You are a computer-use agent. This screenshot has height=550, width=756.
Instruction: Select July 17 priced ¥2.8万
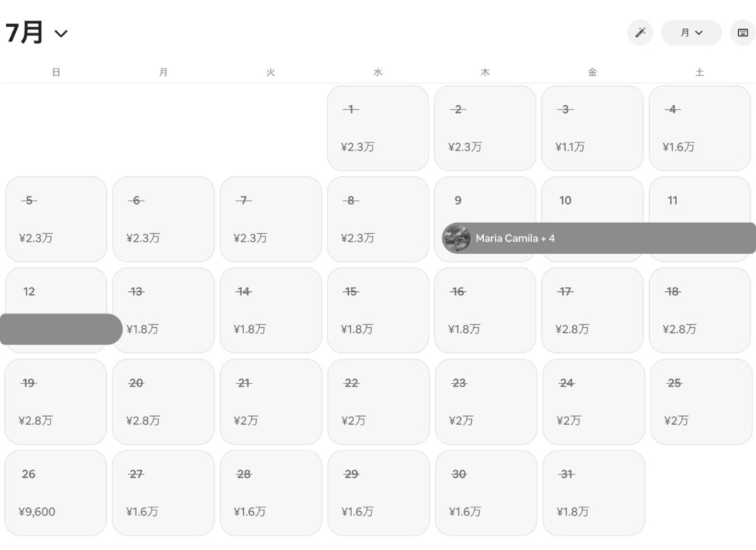tap(592, 310)
